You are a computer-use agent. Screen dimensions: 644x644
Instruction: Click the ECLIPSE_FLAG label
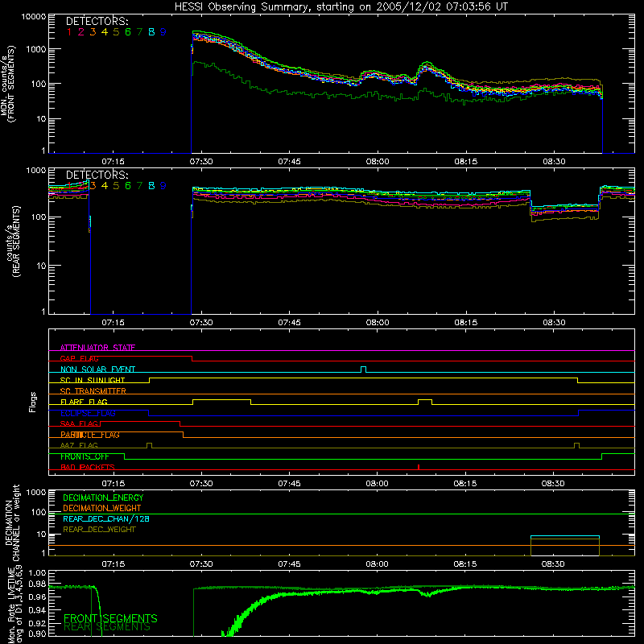pyautogui.click(x=88, y=413)
